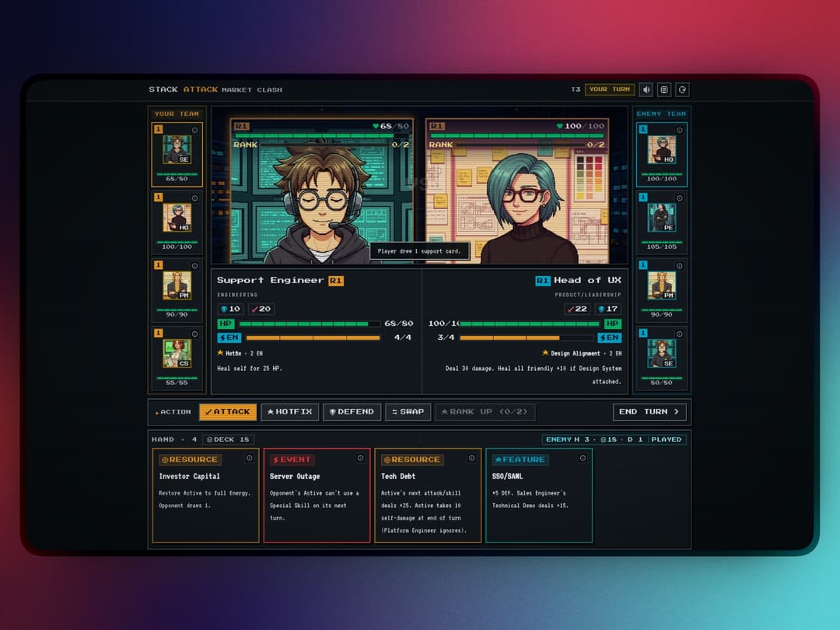This screenshot has width=840, height=630.
Task: Play the Investor Capital resource card
Action: point(205,495)
